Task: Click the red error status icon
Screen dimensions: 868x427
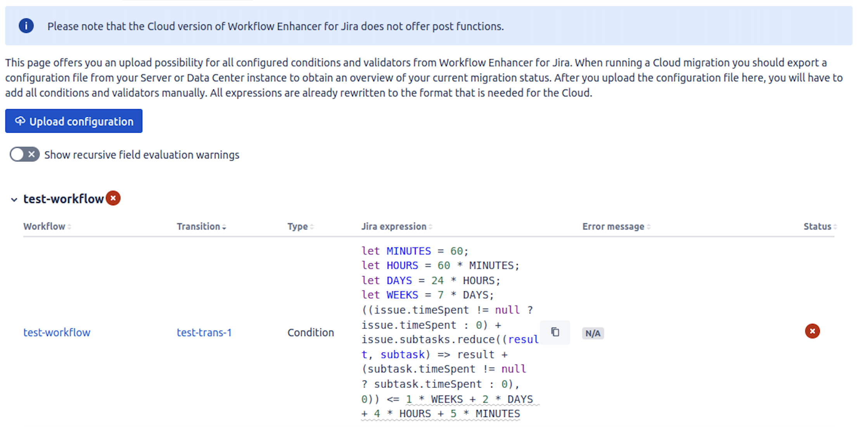Action: [812, 331]
